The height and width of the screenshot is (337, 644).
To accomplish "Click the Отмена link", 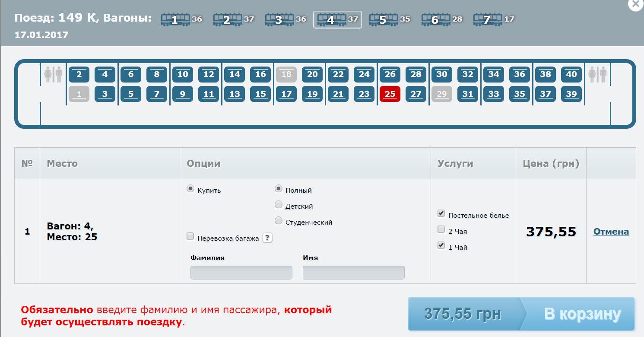I will point(611,232).
